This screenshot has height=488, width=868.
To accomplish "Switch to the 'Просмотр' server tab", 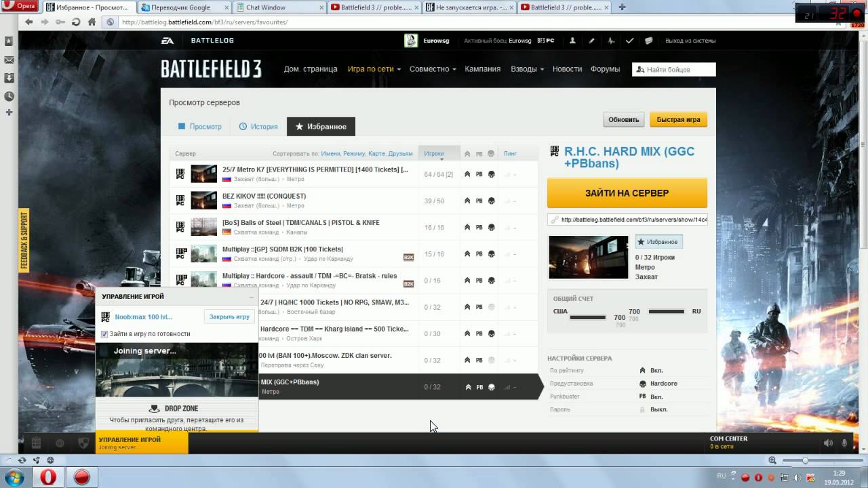I will point(200,127).
